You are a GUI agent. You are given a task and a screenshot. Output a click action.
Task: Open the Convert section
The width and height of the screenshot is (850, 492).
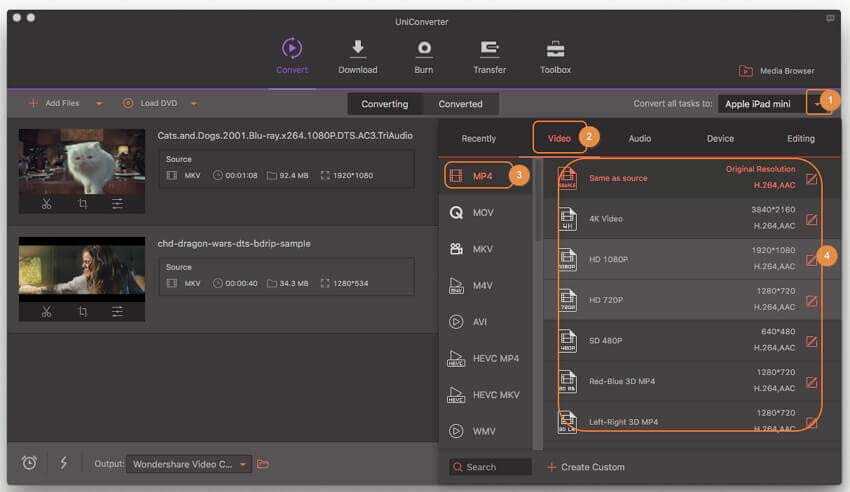click(292, 55)
